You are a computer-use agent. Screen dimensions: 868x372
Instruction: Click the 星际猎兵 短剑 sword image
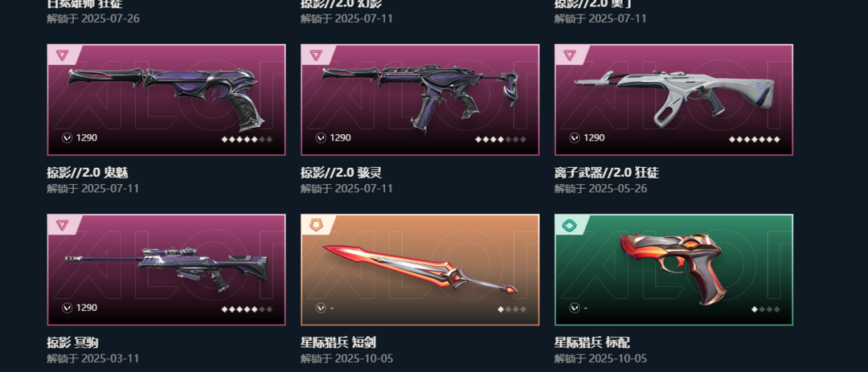click(x=420, y=270)
